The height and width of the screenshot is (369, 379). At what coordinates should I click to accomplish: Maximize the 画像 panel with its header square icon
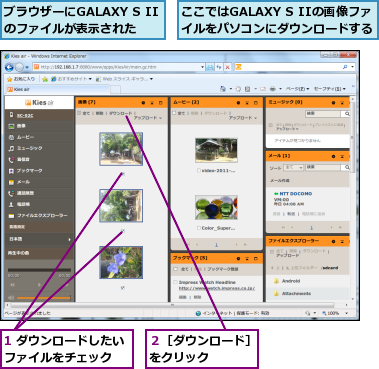(161, 103)
